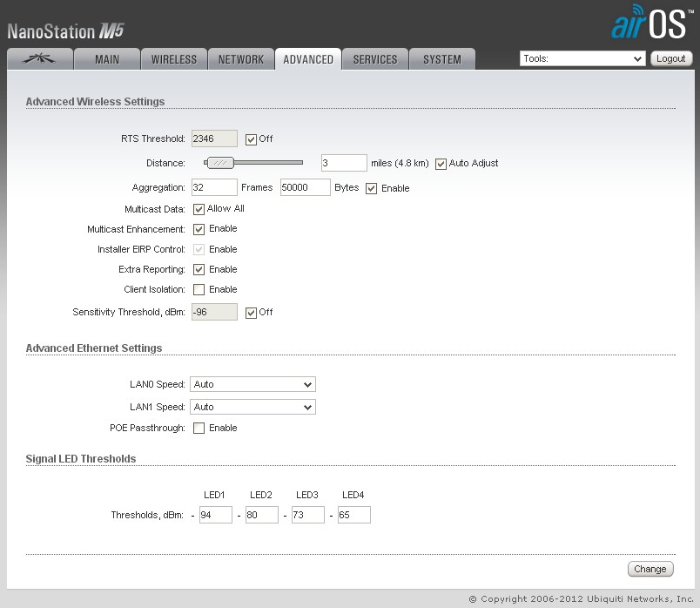Click the RTS Threshold value field
The image size is (700, 608).
tap(214, 138)
